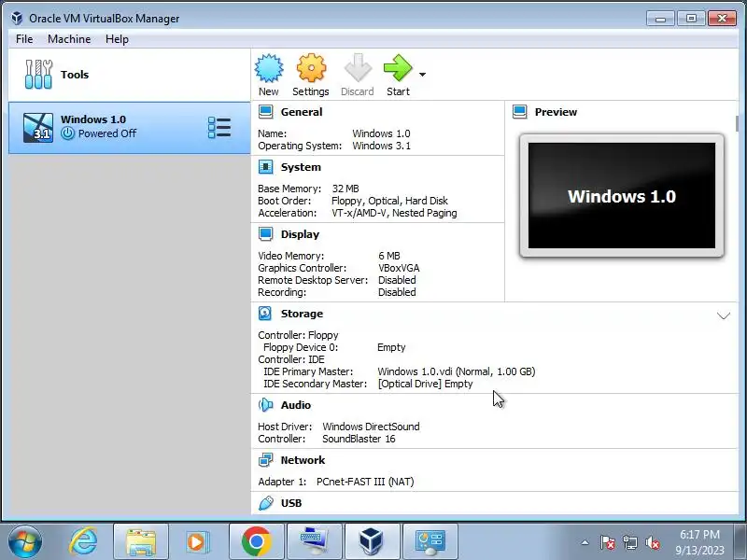The width and height of the screenshot is (747, 560).
Task: Open the Help menu
Action: (x=117, y=39)
